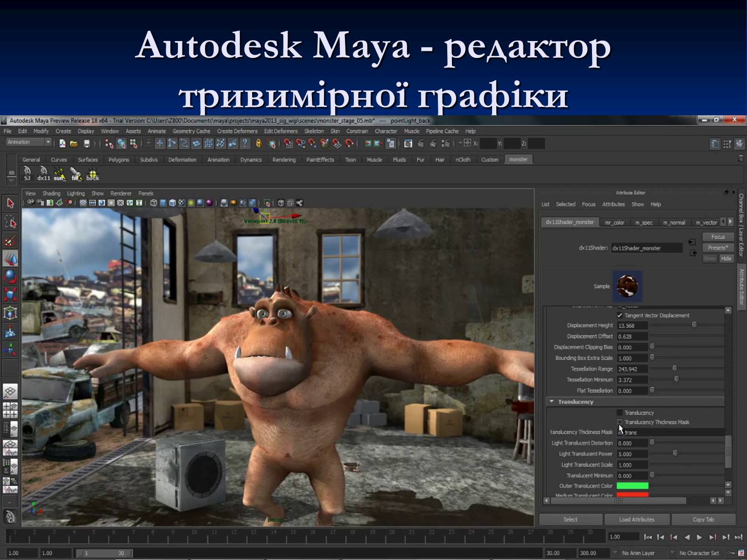
Task: Click the Save Scene floppy icon
Action: pos(86,144)
